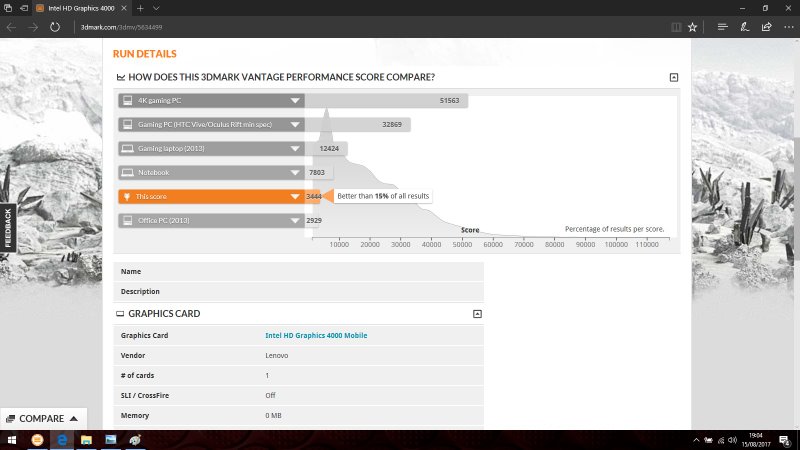This screenshot has width=800, height=450.
Task: Click the 2929 Office PC score
Action: pos(314,220)
